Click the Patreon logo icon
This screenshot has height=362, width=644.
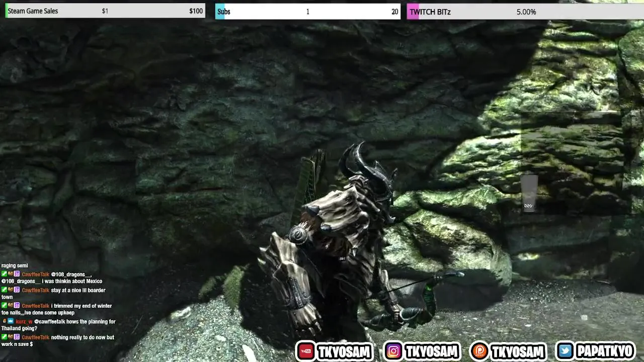point(479,351)
